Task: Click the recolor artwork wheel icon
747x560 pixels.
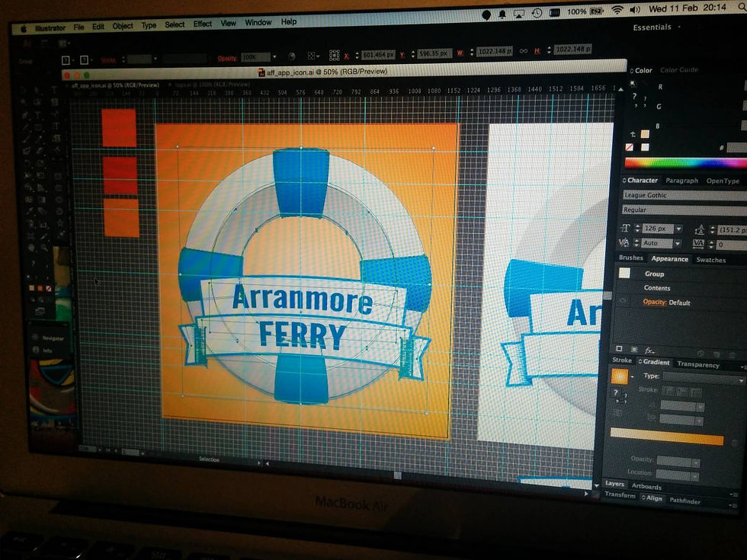Action: (291, 56)
